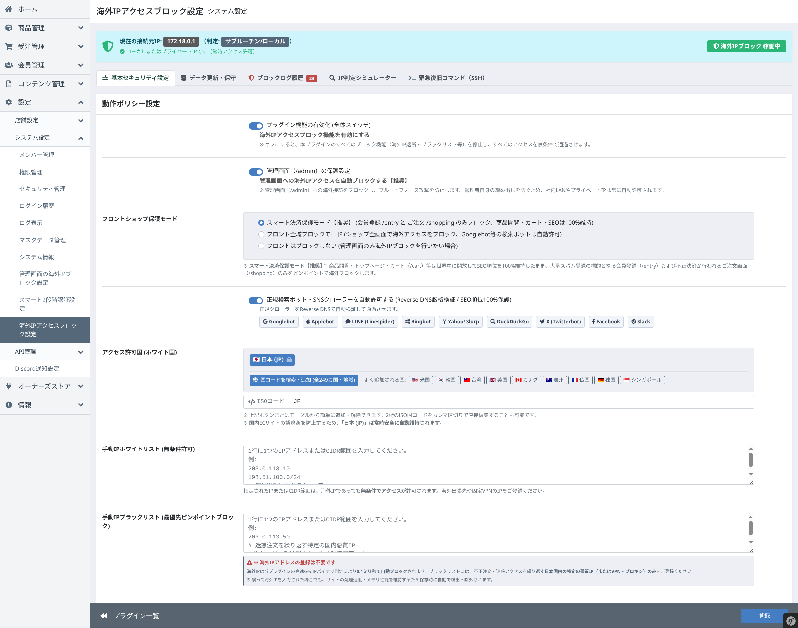Click the file icon beside コンテンツ管理
Viewport: 798px width, 628px height.
click(9, 83)
